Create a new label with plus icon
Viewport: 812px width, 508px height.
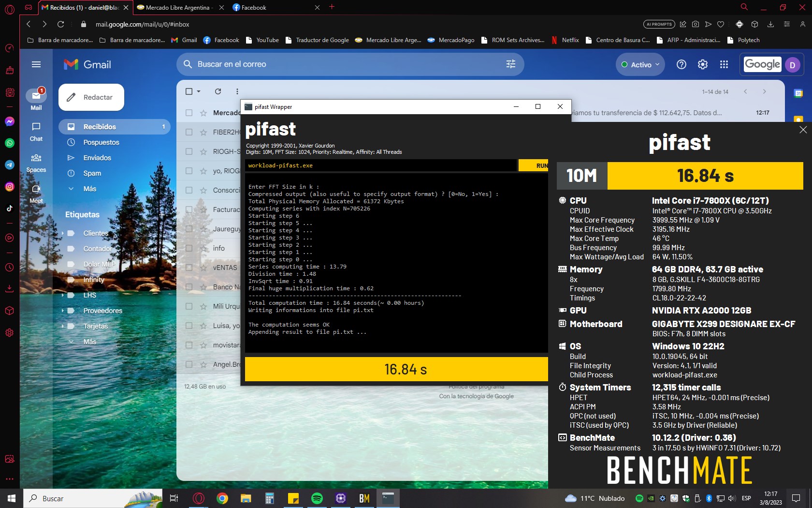point(162,214)
